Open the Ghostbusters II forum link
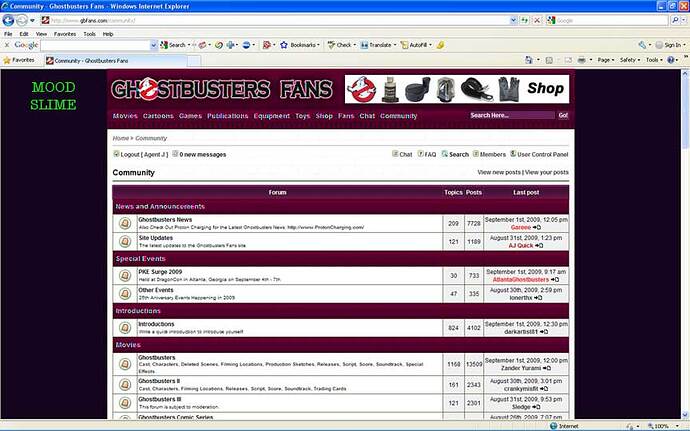The height and width of the screenshot is (431, 690). pos(159,381)
